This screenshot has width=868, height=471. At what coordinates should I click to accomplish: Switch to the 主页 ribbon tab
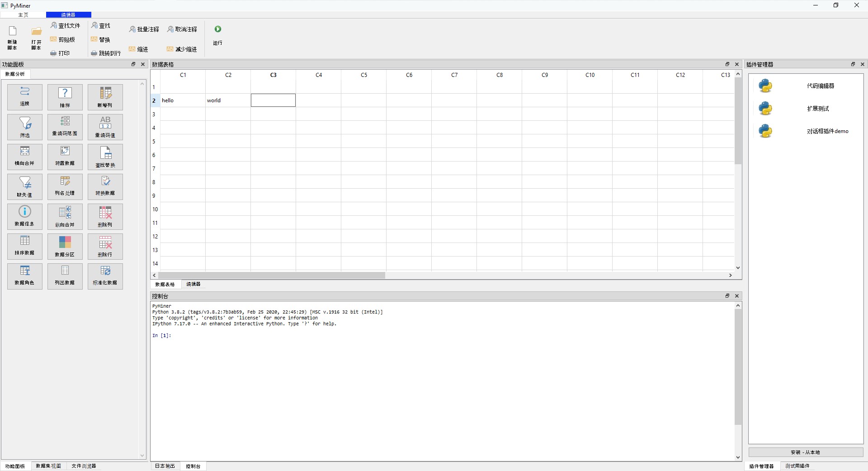pos(23,15)
